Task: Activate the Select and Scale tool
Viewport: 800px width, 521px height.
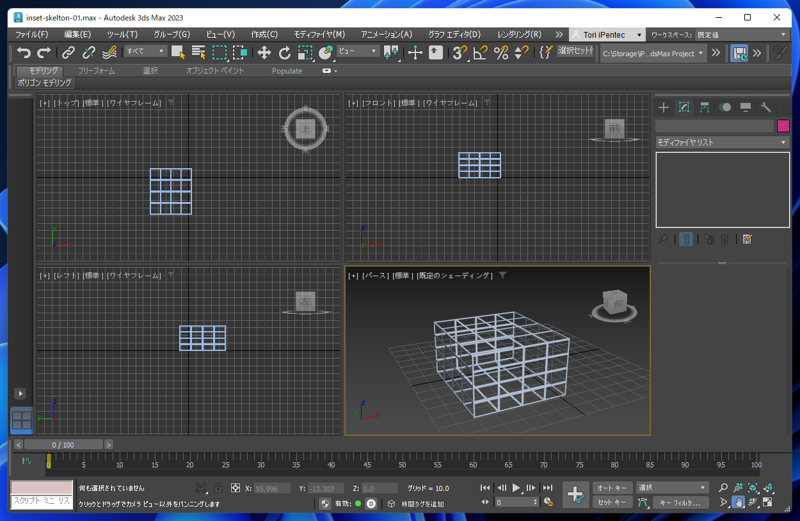Action: tap(305, 53)
